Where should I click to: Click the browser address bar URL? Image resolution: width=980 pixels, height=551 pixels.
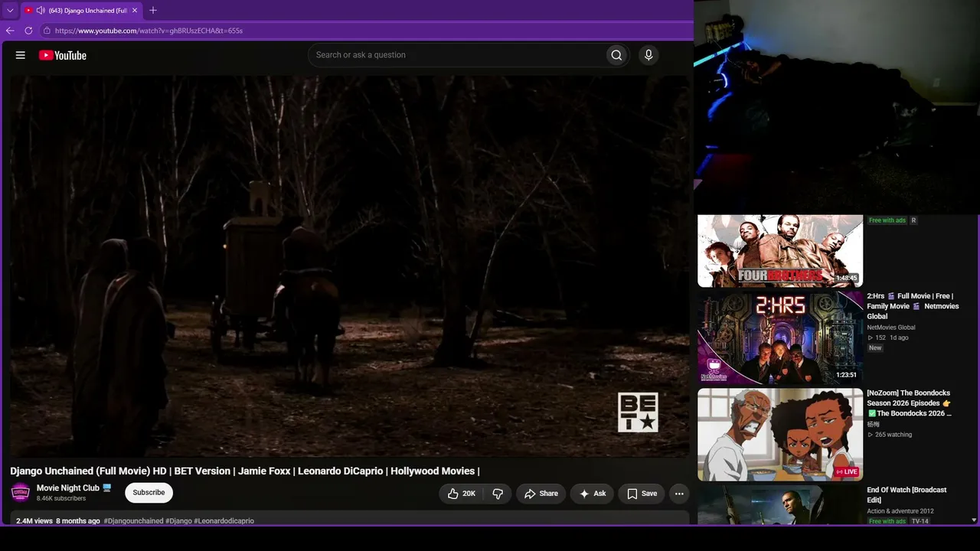pos(149,31)
